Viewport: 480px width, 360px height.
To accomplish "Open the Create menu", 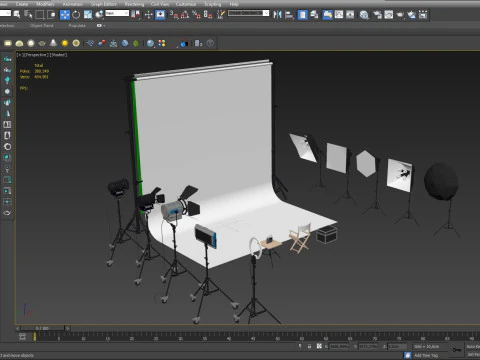I will tap(22, 4).
